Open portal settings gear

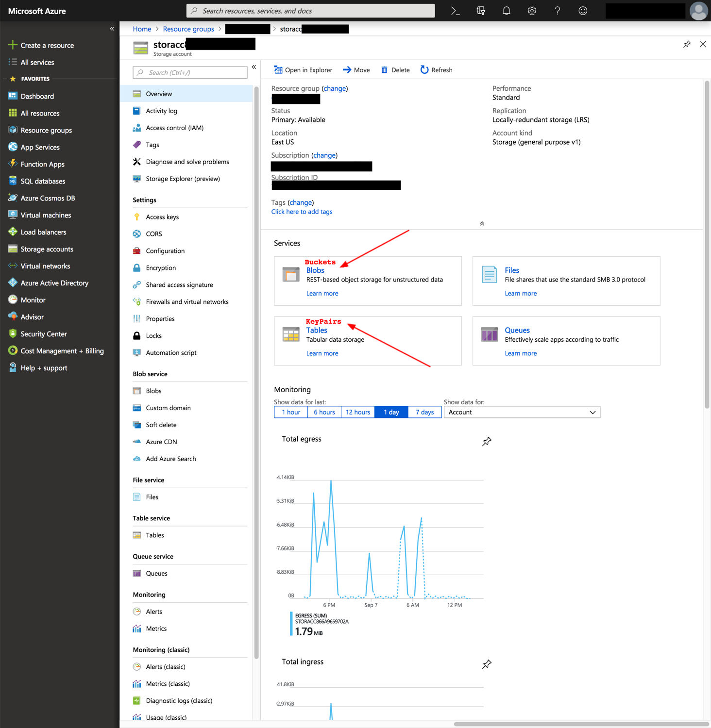532,11
